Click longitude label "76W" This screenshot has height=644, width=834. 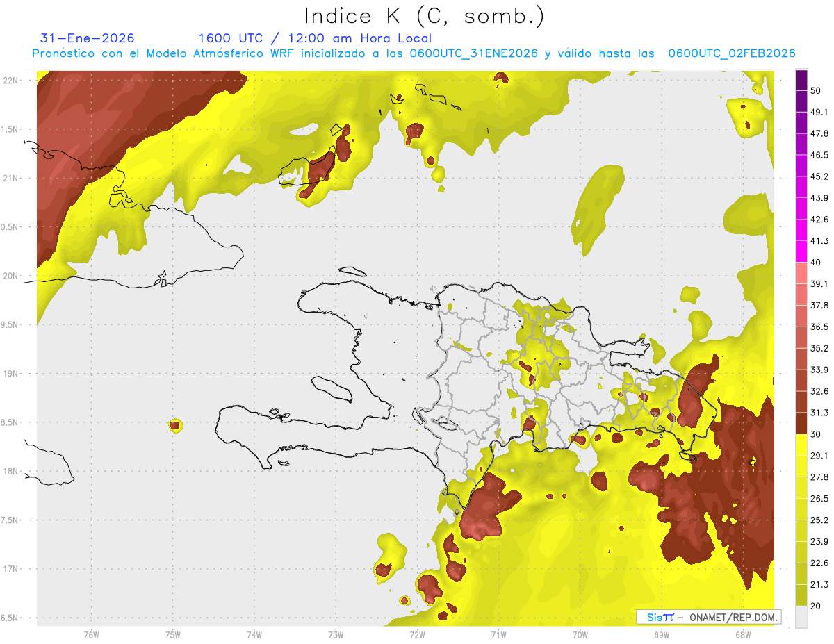pyautogui.click(x=91, y=635)
